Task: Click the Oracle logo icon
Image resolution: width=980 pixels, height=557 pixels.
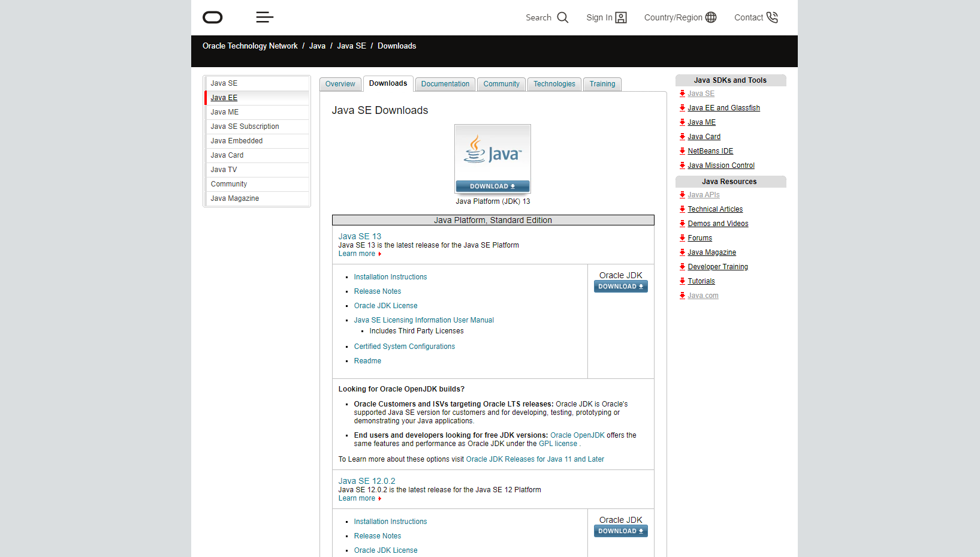Action: pos(212,17)
